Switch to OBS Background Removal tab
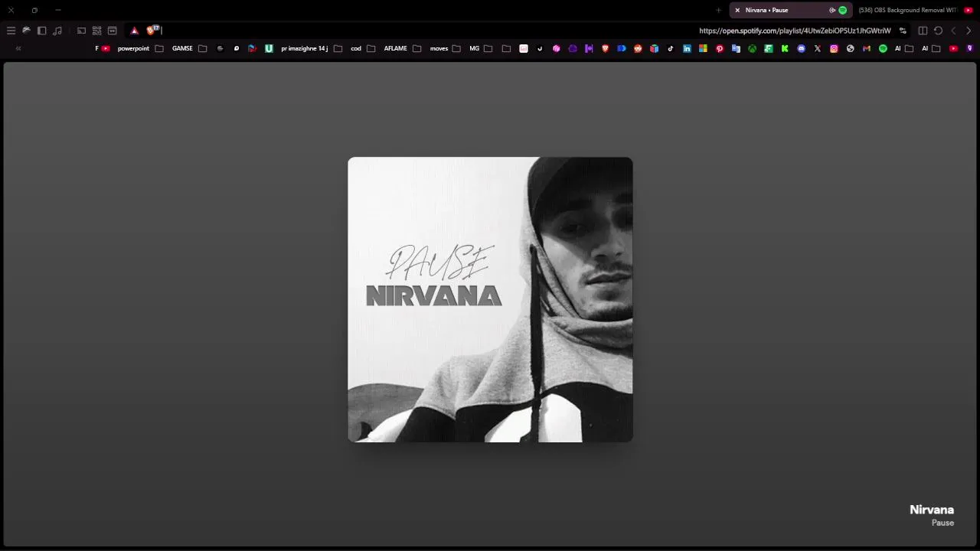980x551 pixels. tap(915, 10)
